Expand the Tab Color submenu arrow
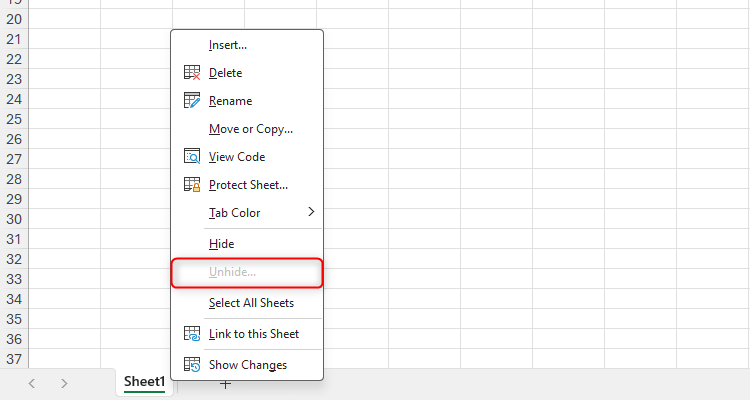Screen dimensions: 750x400 pos(311,212)
